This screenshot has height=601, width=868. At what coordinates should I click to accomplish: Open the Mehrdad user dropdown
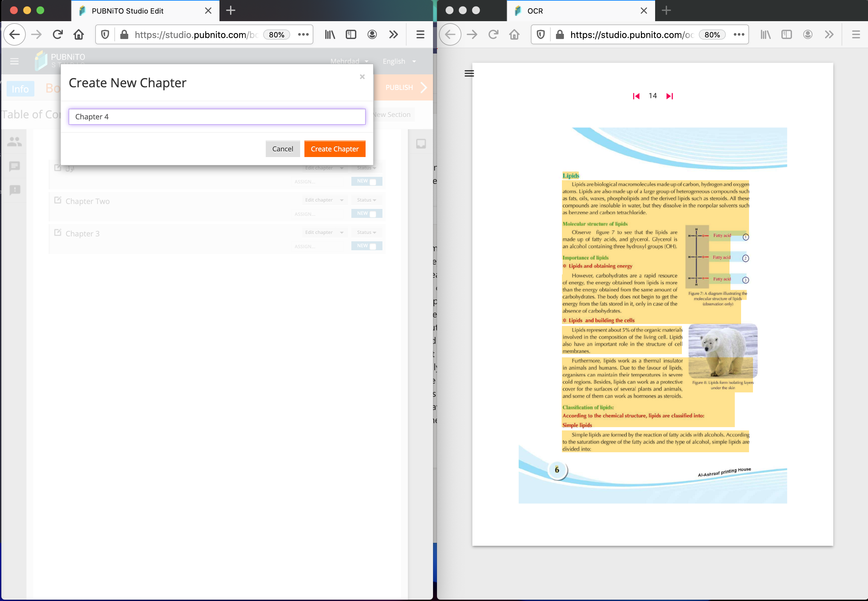pos(349,61)
